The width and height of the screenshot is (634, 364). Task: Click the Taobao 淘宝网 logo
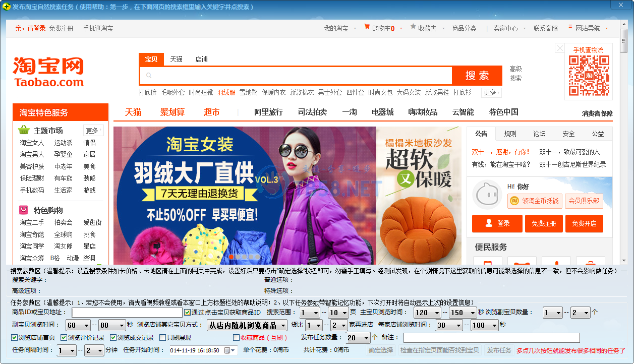click(x=48, y=72)
